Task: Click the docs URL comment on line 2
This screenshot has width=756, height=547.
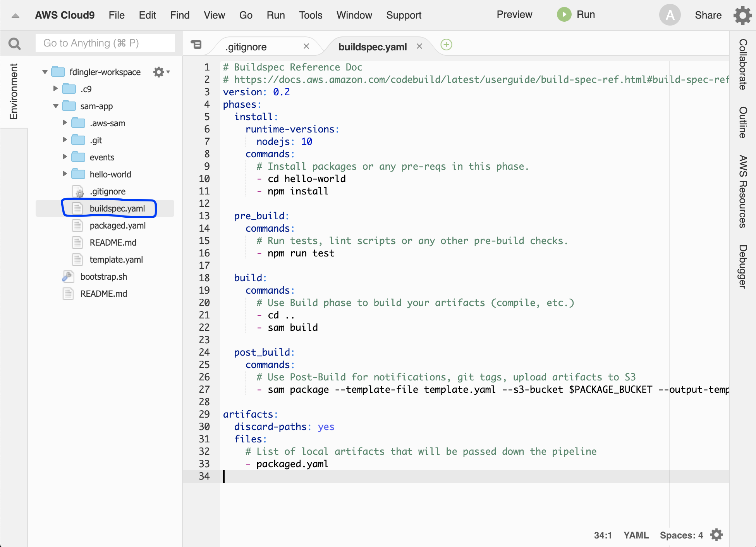Action: (x=476, y=79)
